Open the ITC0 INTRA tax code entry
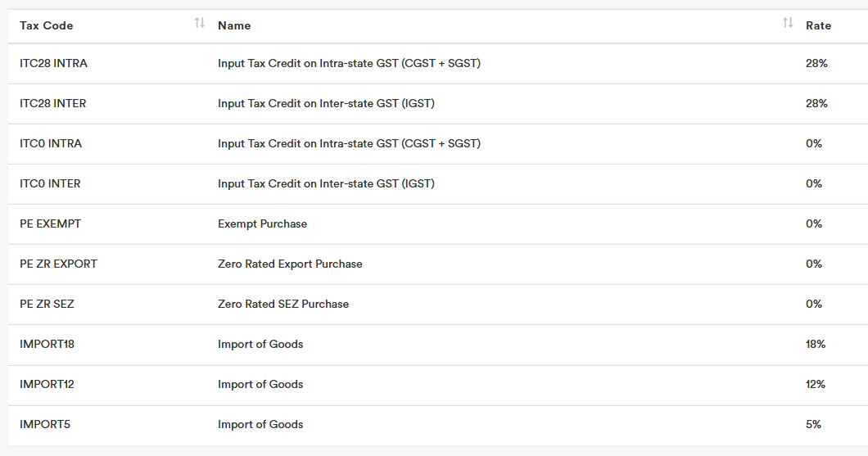868x456 pixels. (x=51, y=143)
